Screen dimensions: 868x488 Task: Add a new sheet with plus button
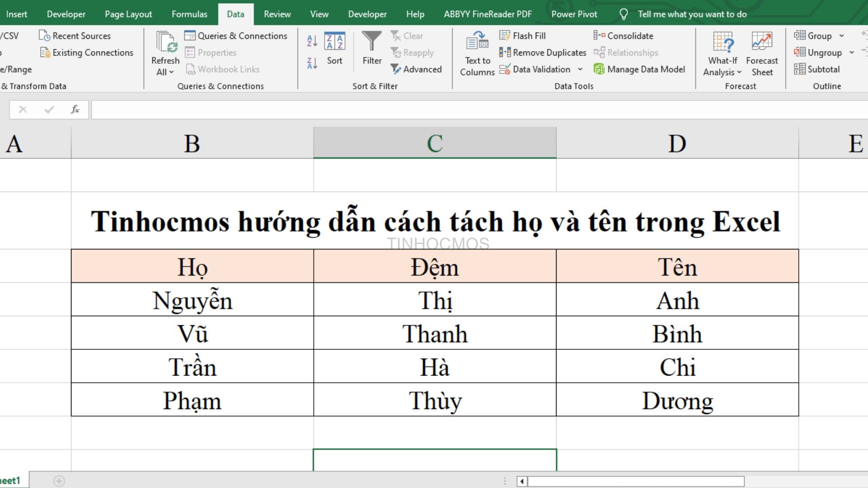coord(59,481)
